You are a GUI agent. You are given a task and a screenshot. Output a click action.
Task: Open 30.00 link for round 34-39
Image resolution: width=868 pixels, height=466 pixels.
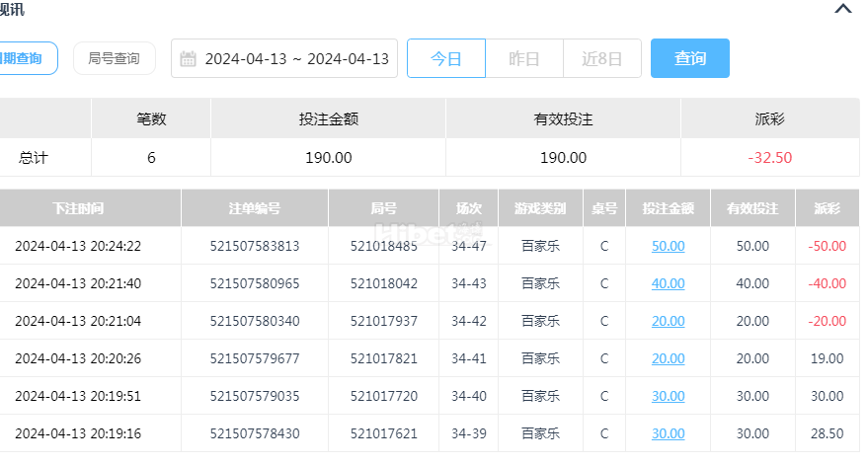(x=668, y=433)
